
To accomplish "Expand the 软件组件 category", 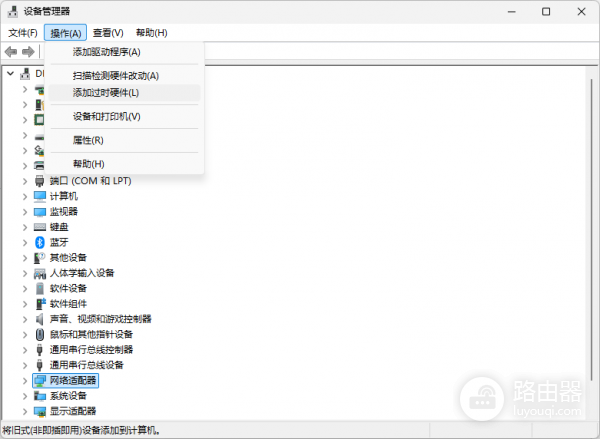I will (25, 304).
